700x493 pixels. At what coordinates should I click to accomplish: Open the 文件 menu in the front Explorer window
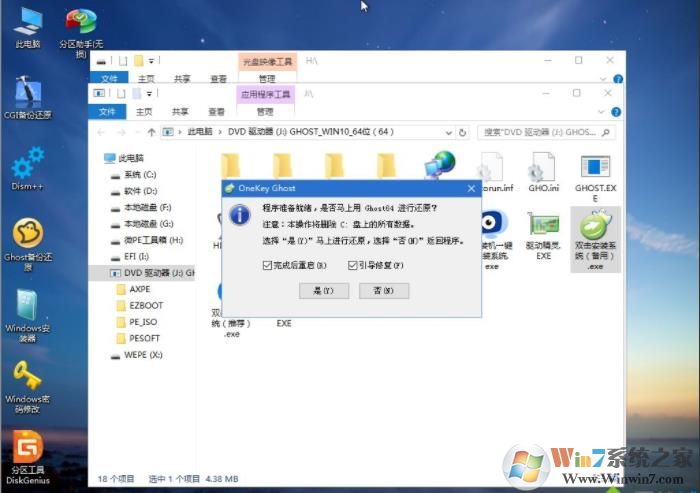pyautogui.click(x=108, y=111)
